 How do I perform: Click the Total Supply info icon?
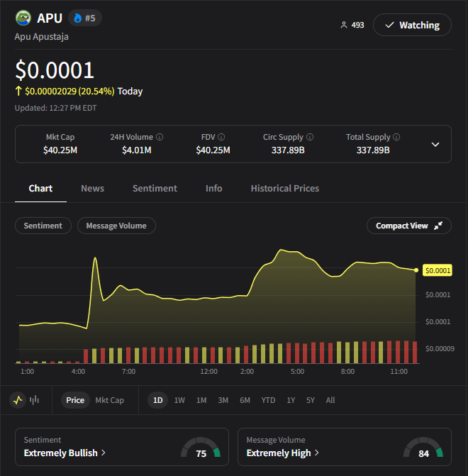coord(396,137)
